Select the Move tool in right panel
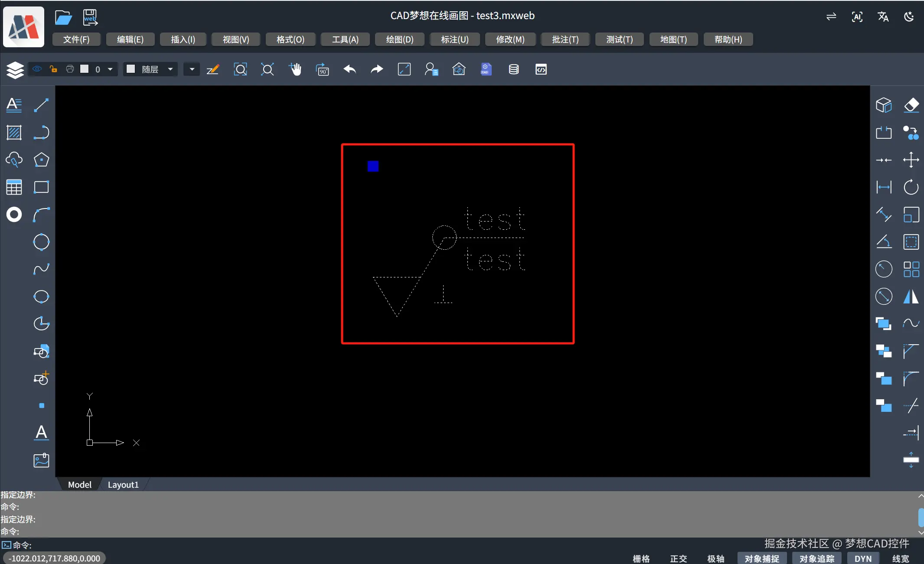Image resolution: width=924 pixels, height=564 pixels. pos(911,160)
